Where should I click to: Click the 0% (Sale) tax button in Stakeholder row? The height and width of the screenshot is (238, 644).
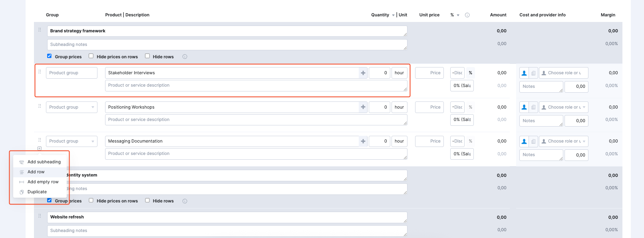[x=462, y=86]
